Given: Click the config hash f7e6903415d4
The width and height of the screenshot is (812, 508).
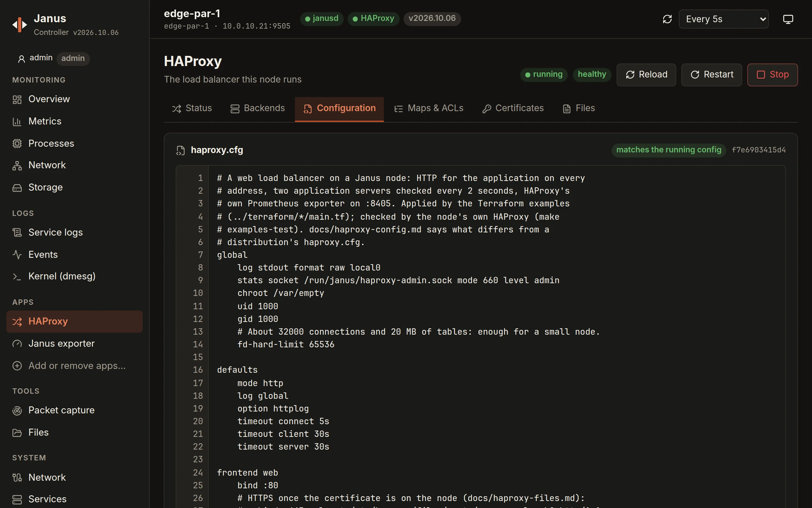Looking at the screenshot, I should click(759, 150).
